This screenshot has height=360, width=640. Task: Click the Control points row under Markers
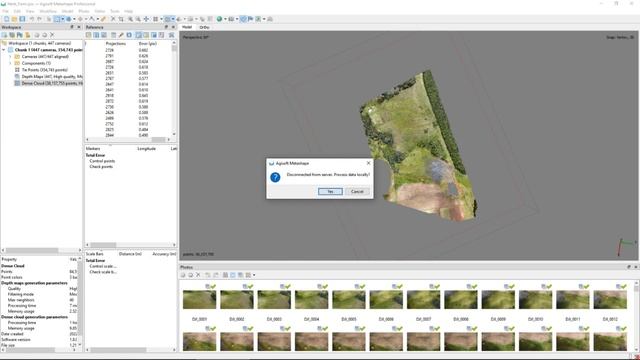pyautogui.click(x=102, y=161)
